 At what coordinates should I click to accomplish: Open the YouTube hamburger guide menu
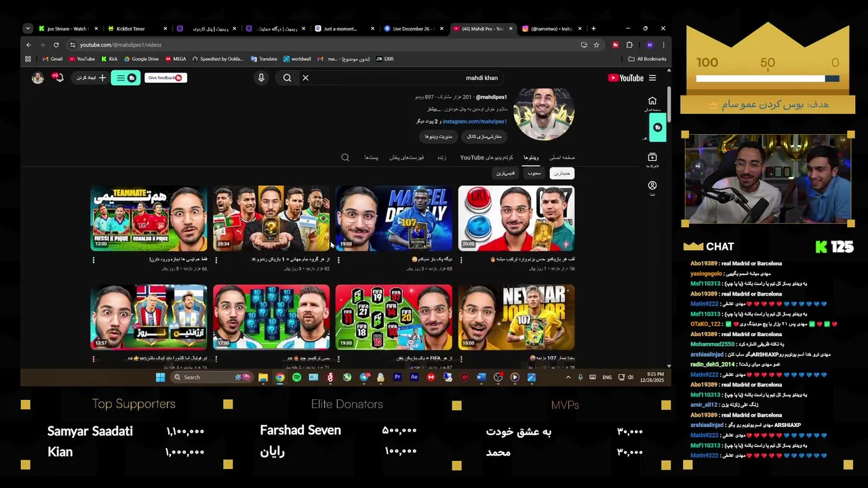652,78
